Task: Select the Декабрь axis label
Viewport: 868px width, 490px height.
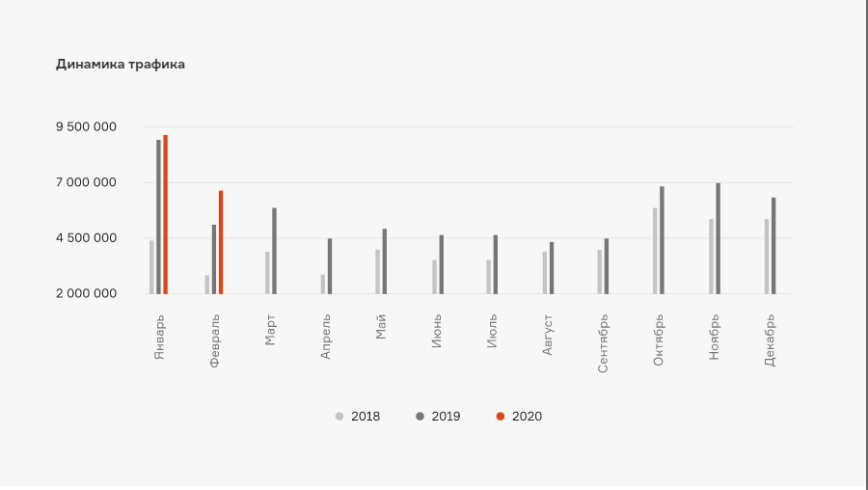Action: click(x=771, y=339)
